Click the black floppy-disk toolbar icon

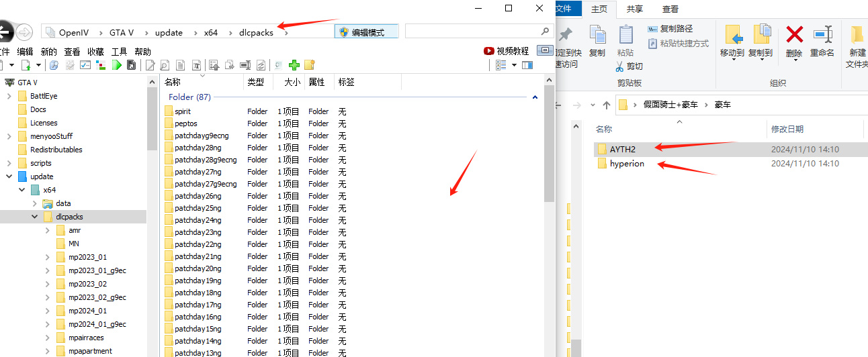(132, 65)
